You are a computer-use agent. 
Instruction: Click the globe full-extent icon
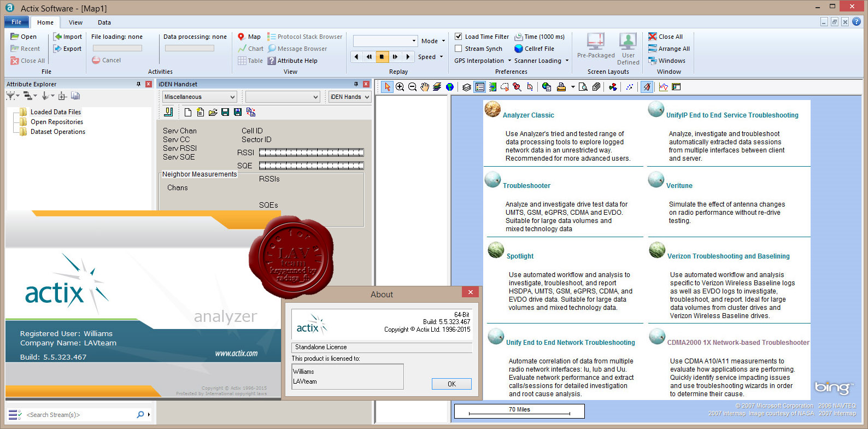(x=450, y=87)
